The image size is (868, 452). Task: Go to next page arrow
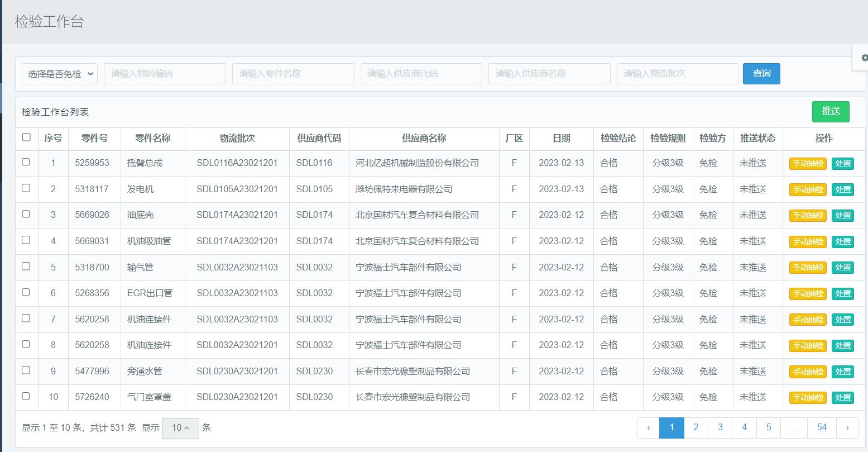pos(847,427)
